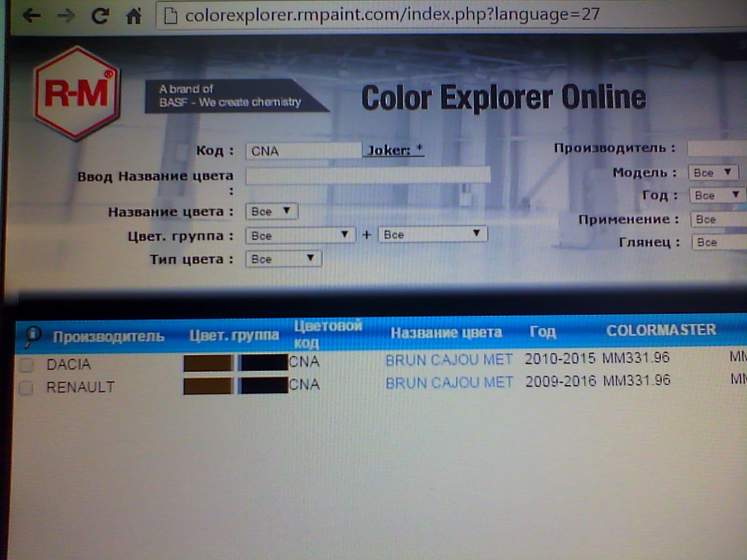Go back with the browser back arrow
The image size is (747, 560).
(x=32, y=15)
